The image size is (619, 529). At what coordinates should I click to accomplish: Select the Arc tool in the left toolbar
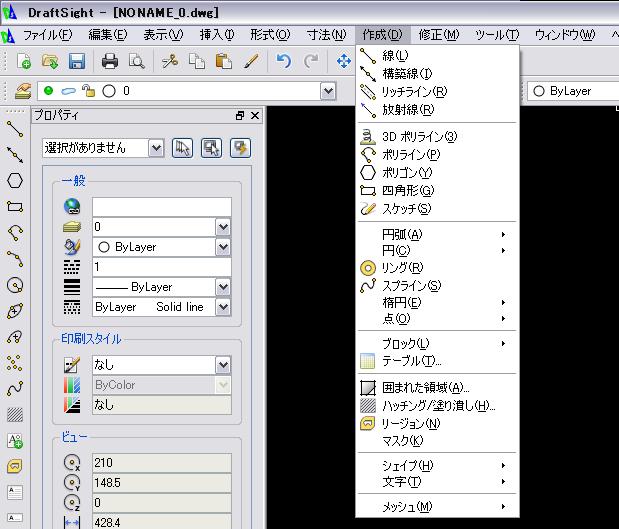pos(15,259)
